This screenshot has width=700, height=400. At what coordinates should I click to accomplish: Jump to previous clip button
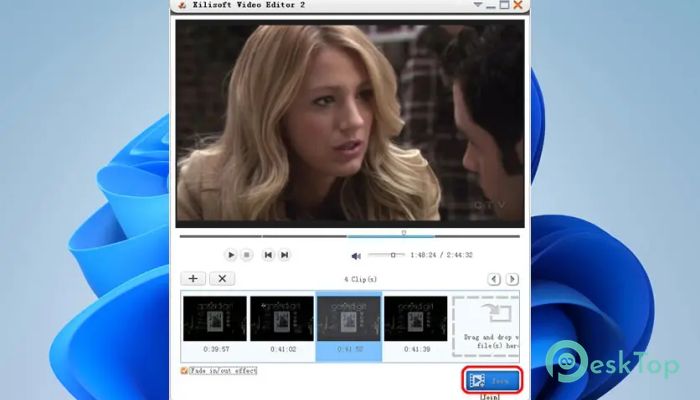tap(268, 255)
